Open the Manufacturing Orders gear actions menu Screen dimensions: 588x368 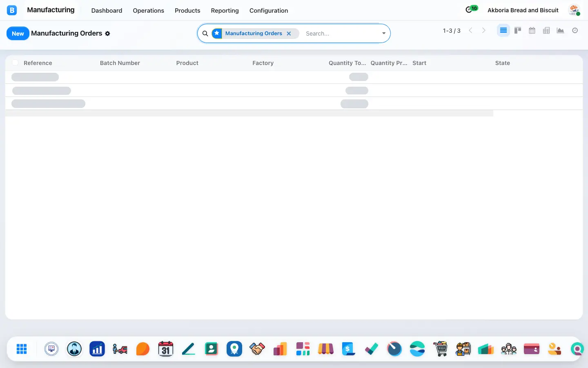[x=107, y=34]
